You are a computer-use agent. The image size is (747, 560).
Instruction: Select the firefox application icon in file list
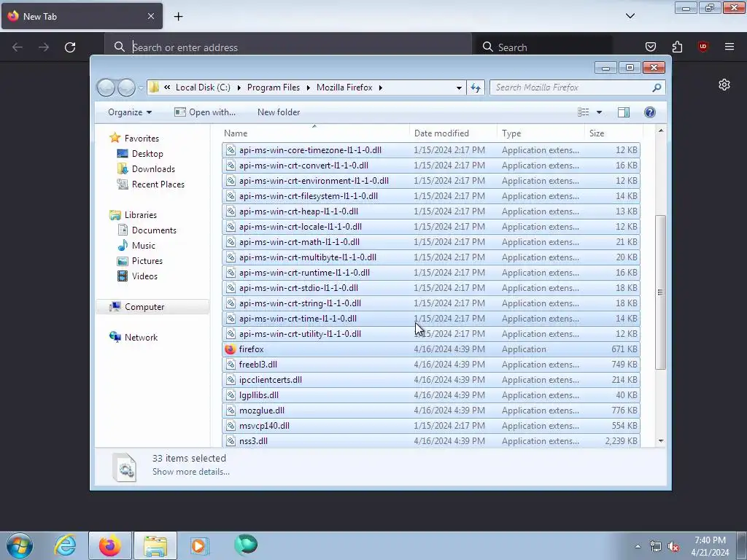(230, 349)
